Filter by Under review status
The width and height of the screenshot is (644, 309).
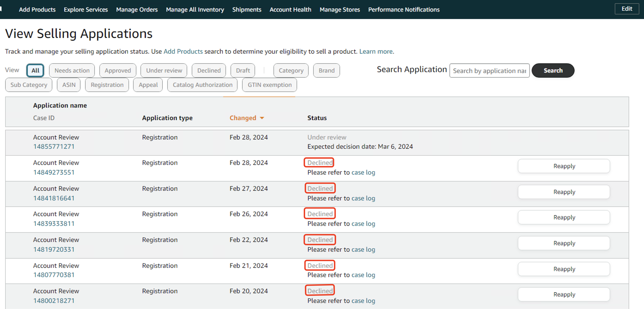164,70
